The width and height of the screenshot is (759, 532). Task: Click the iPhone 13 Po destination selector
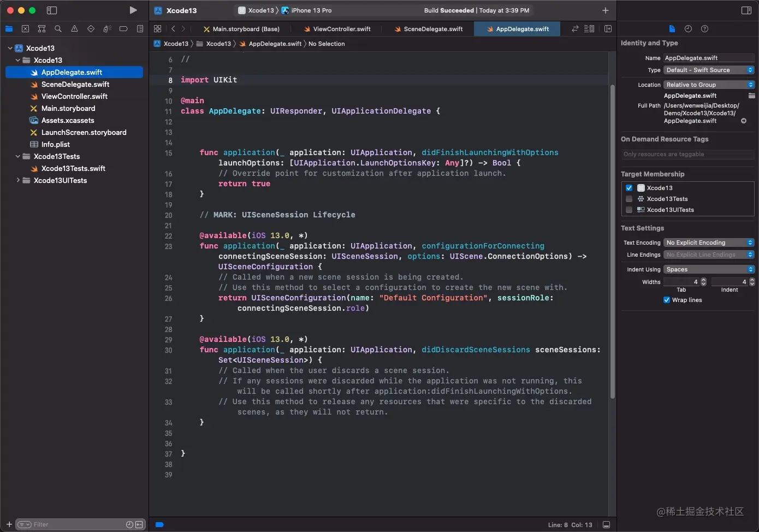[x=311, y=10]
